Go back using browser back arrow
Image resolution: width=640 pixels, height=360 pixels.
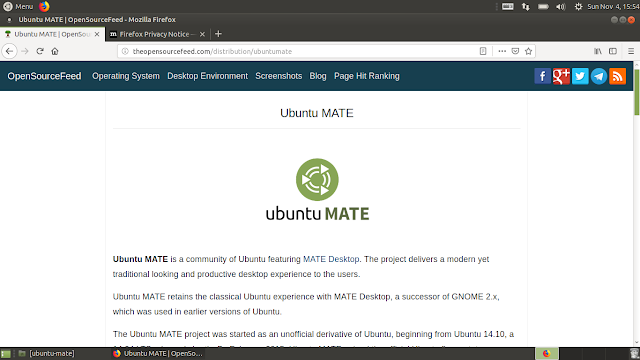point(9,51)
